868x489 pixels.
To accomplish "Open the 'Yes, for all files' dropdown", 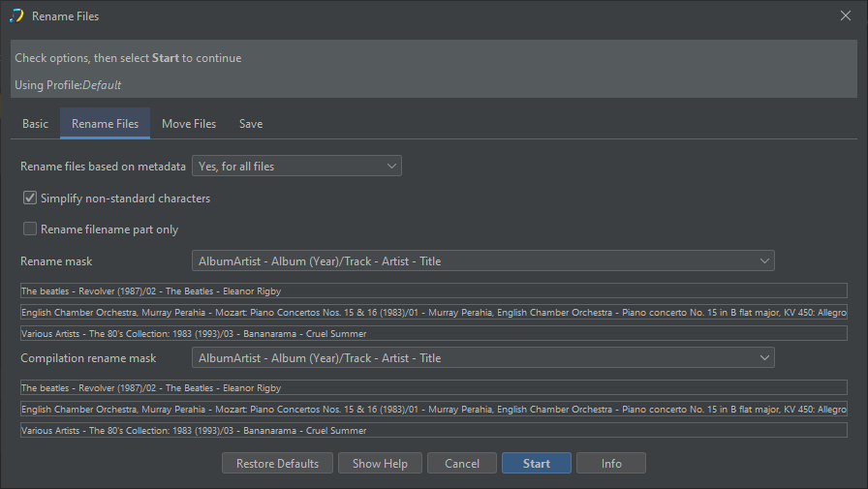I will pyautogui.click(x=296, y=167).
